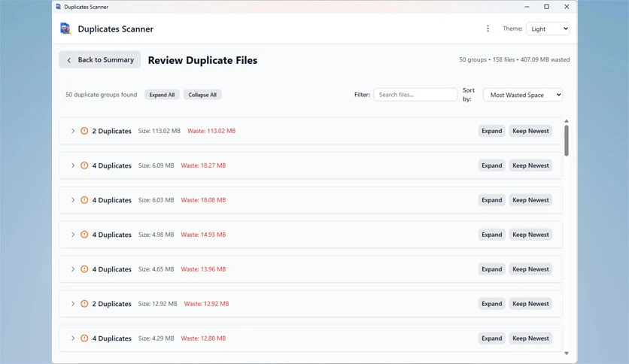Click Keep Newest for the 18.27 MB group
The image size is (629, 364).
[530, 165]
